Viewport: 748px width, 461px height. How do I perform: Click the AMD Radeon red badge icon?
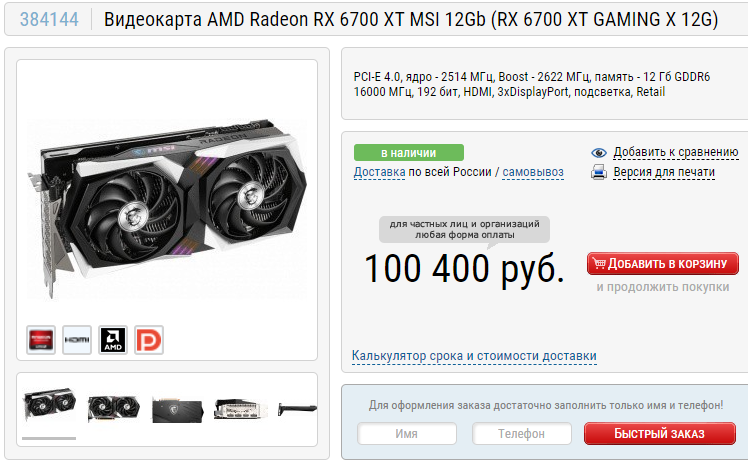[x=41, y=340]
